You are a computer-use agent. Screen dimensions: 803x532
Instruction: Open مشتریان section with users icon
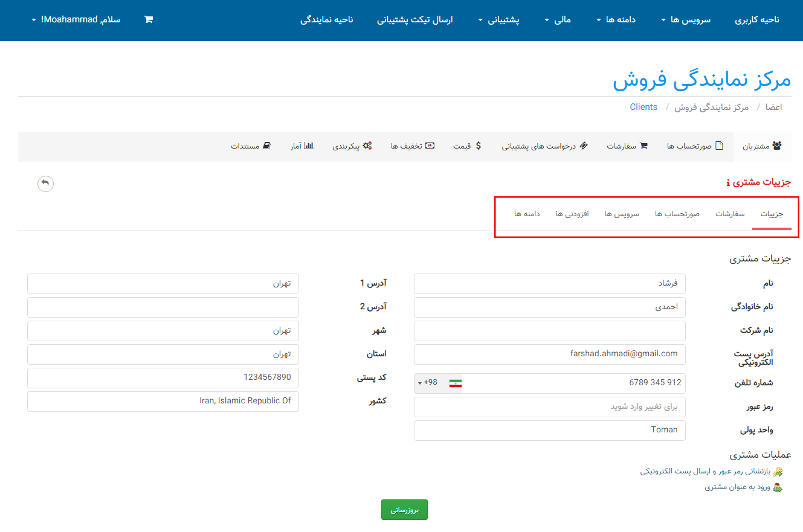coord(764,146)
